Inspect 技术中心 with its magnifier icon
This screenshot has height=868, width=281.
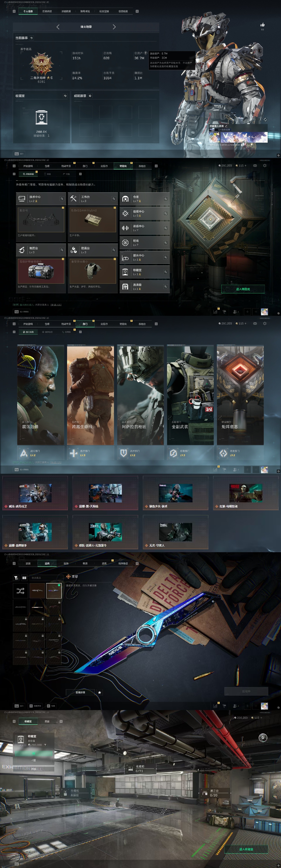62,199
